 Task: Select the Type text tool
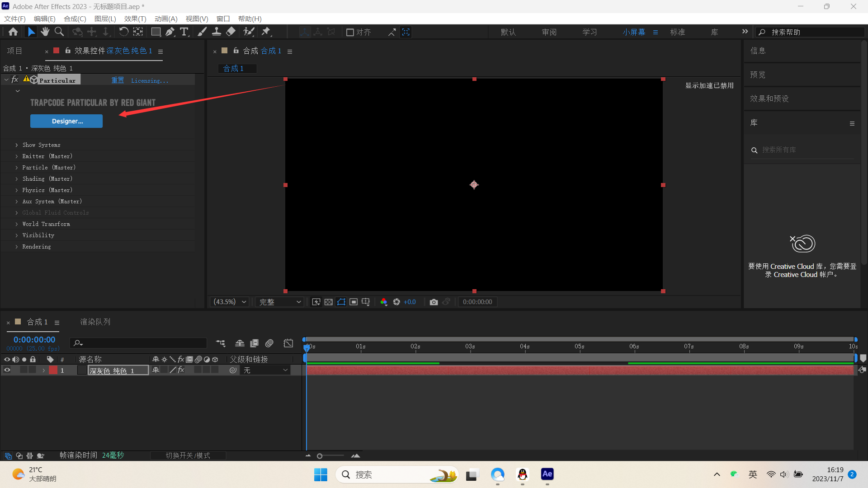click(184, 32)
